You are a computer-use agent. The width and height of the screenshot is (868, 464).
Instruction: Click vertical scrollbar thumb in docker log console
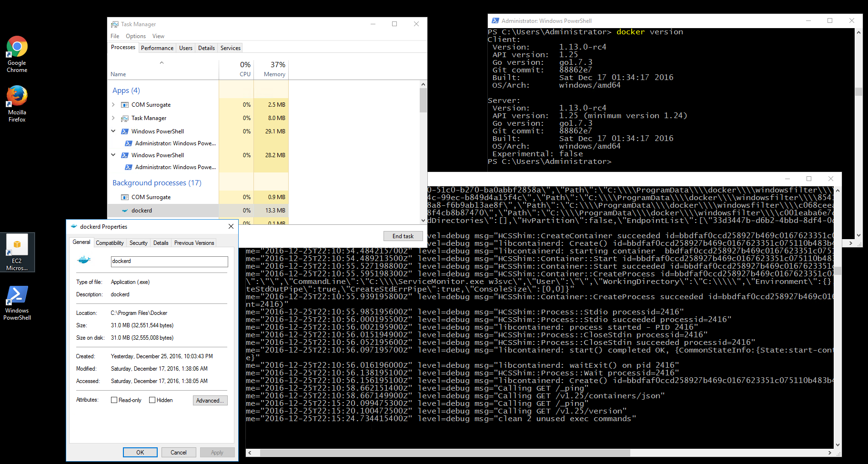[x=838, y=271]
